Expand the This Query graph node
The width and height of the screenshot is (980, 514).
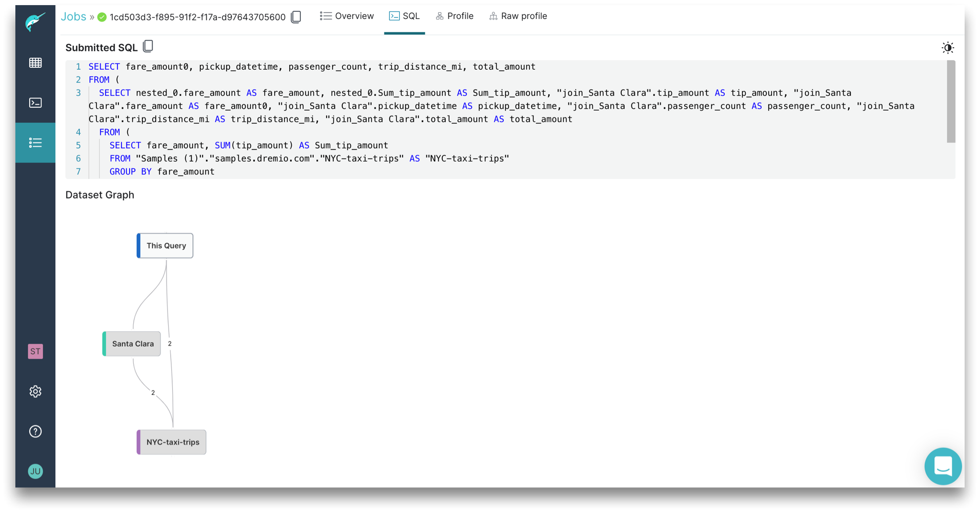point(165,246)
